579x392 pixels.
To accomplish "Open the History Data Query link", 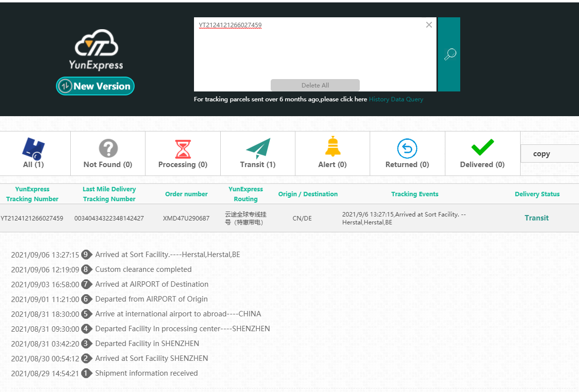I will pos(396,99).
